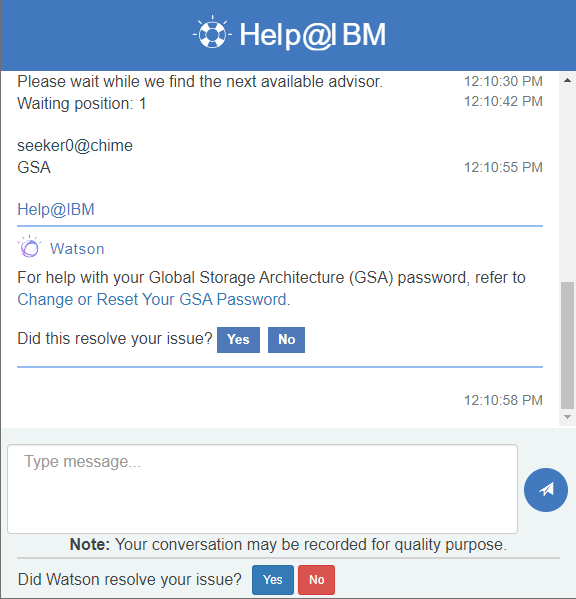Open the Change or Reset Your GSA Password link
The width and height of the screenshot is (576, 599).
(x=152, y=300)
